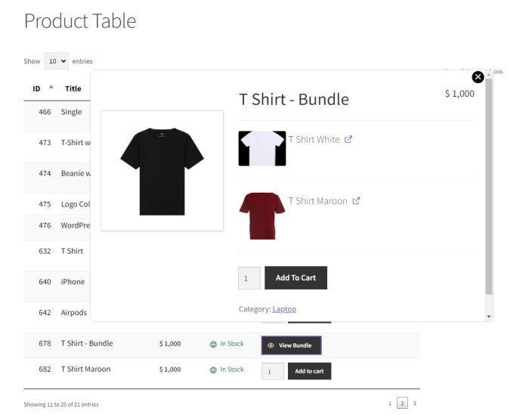The height and width of the screenshot is (418, 532).
Task: Click the maroon t-shirt thumbnail
Action: click(261, 215)
